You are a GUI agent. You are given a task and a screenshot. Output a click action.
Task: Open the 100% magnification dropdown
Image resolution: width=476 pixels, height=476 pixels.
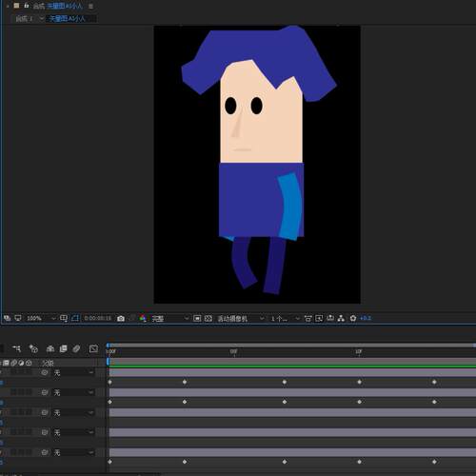[x=41, y=318]
